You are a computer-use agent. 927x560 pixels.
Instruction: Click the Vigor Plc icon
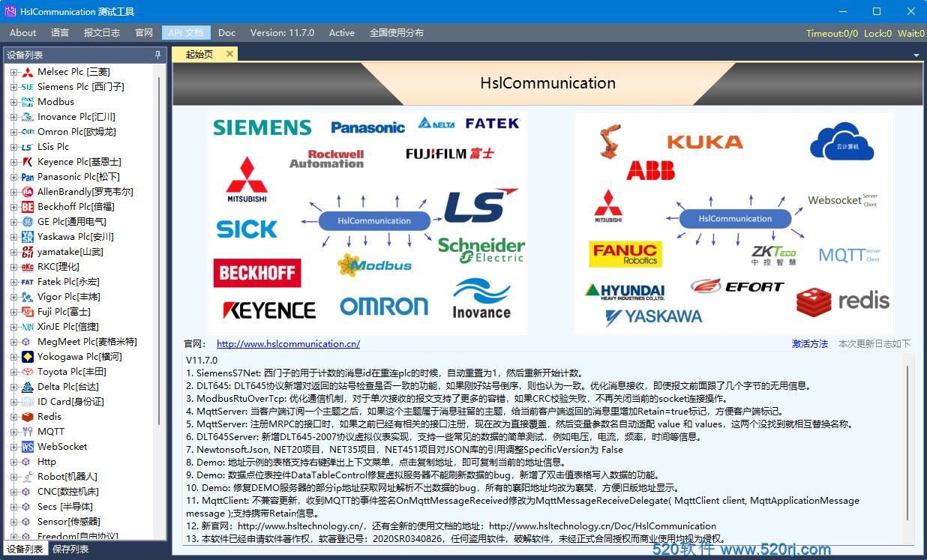pos(28,297)
